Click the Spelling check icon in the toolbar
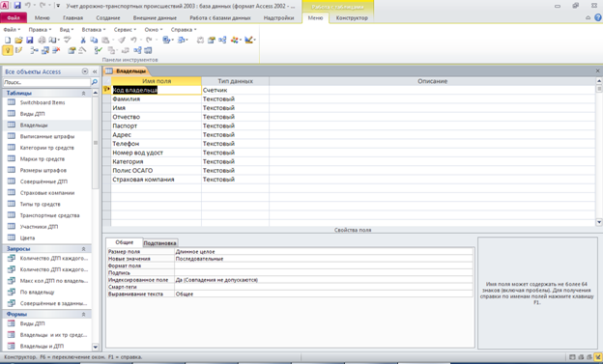 pyautogui.click(x=68, y=40)
